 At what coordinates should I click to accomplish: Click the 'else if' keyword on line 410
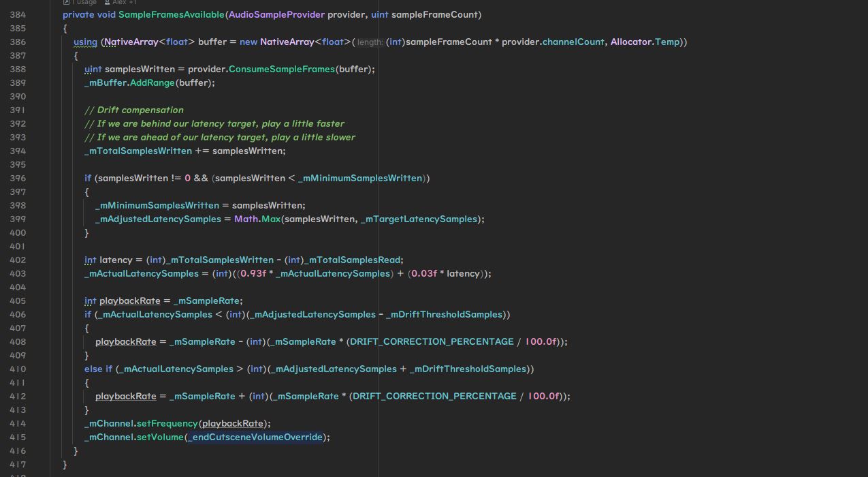(98, 369)
